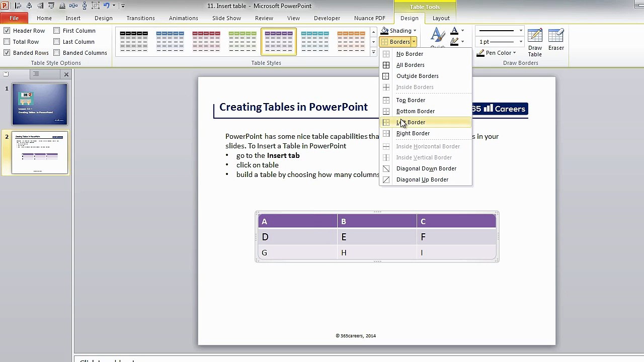Select the green table style thumbnail
Viewport: 644px width, 362px height.
click(x=243, y=41)
